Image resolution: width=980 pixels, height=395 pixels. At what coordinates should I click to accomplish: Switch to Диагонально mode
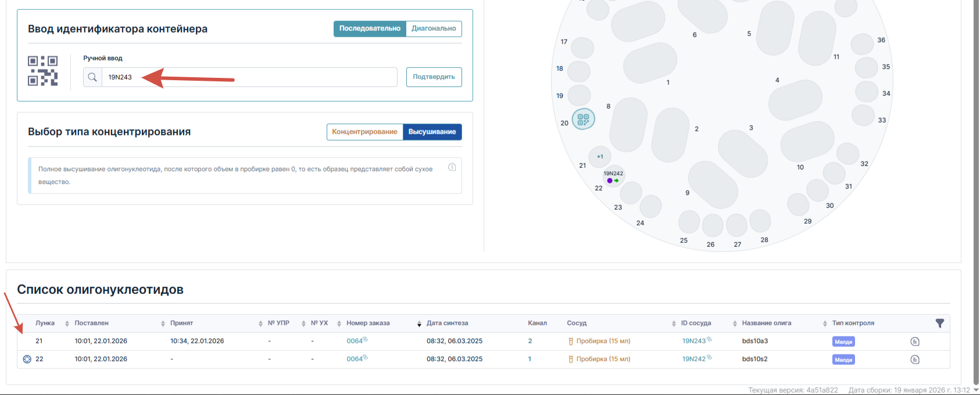pos(434,28)
